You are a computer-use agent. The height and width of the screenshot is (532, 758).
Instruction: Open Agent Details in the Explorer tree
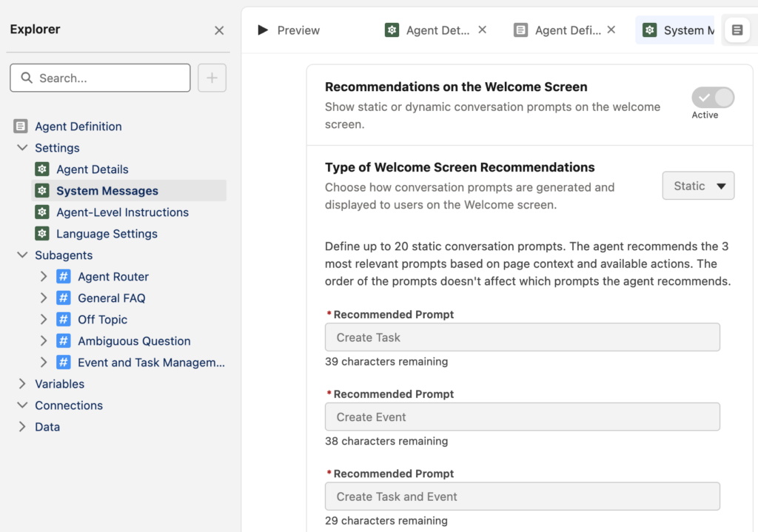pyautogui.click(x=93, y=169)
